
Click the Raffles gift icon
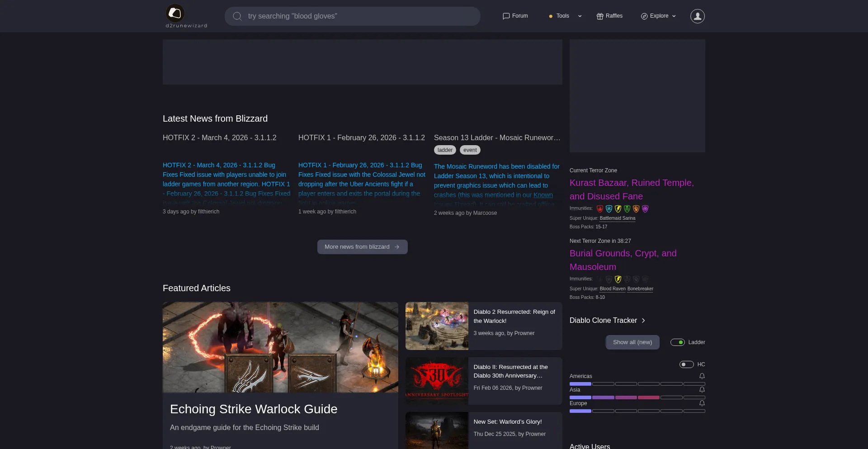click(600, 16)
